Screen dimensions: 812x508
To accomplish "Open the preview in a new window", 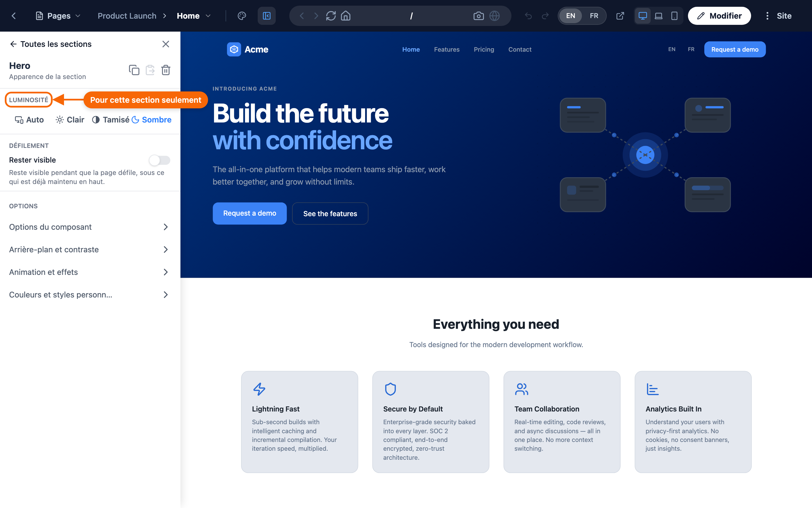I will pyautogui.click(x=620, y=16).
